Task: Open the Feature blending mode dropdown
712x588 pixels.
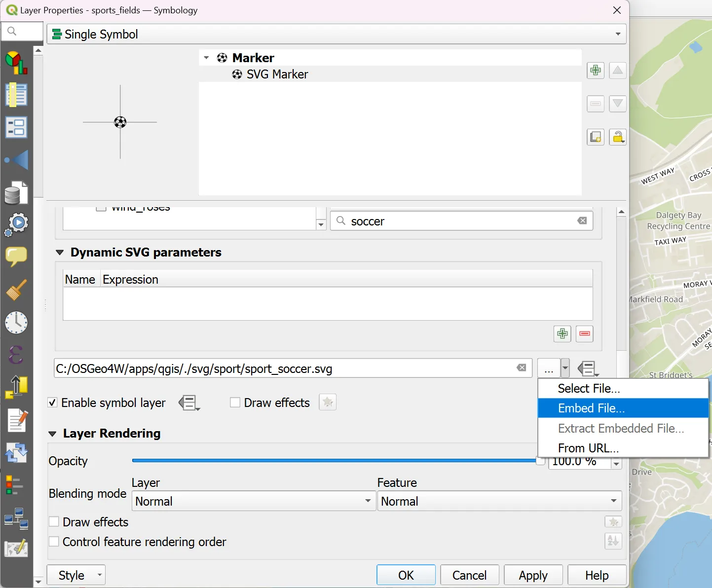Action: (x=499, y=501)
